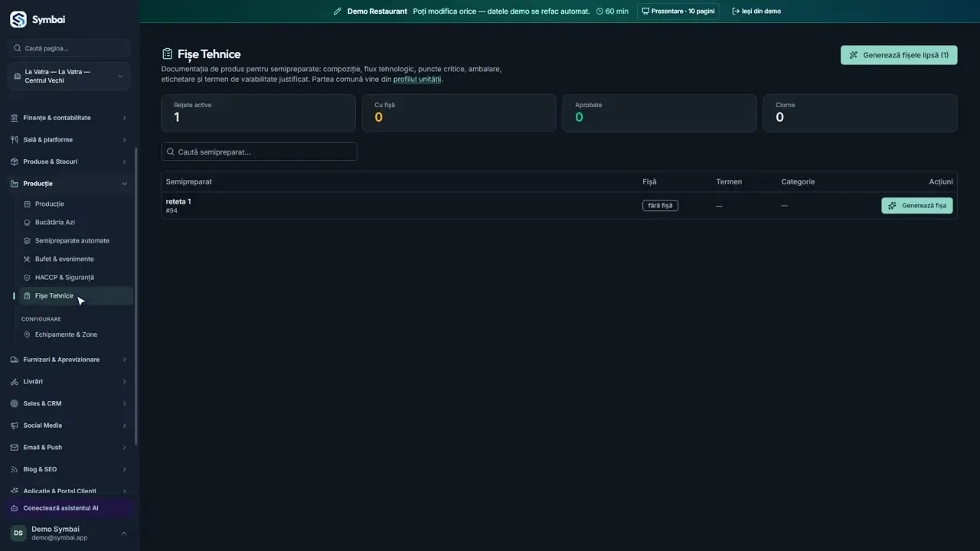The width and height of the screenshot is (980, 551).
Task: Click the Bufet & evenimente icon
Action: pos(28,259)
